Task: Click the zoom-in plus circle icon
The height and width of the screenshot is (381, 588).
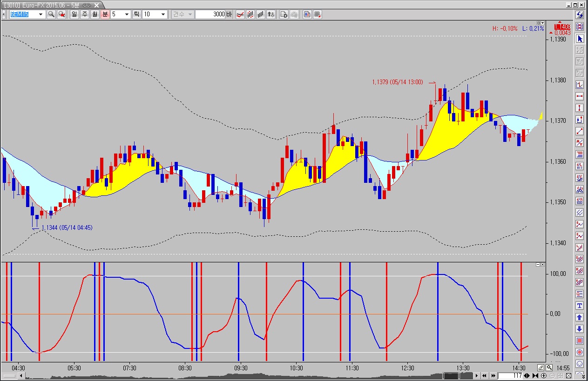Action: (543, 376)
